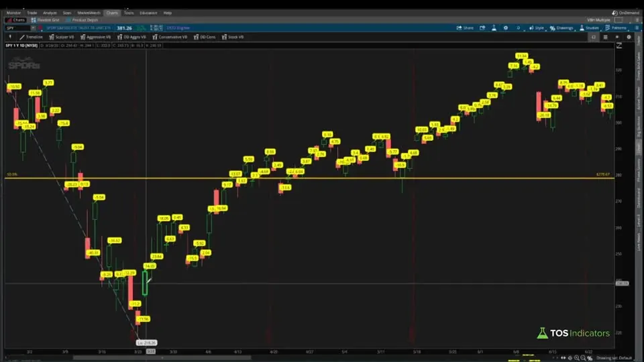Click the Edit Studies flask icon
Screen dimensions: 644x362
pyautogui.click(x=494, y=28)
